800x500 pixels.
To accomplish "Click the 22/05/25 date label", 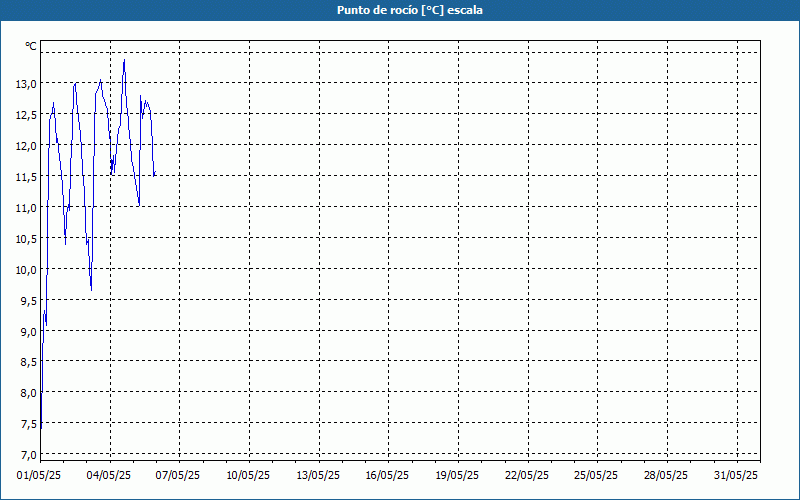I will [528, 475].
